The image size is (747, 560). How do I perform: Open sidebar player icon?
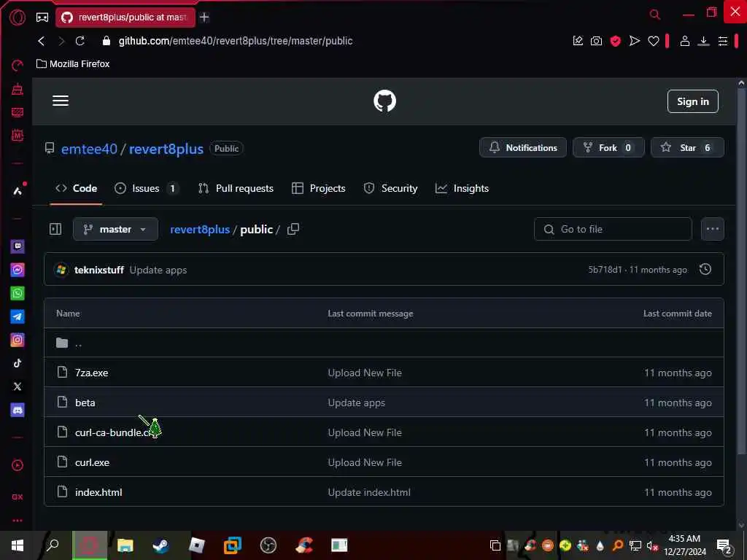18,465
